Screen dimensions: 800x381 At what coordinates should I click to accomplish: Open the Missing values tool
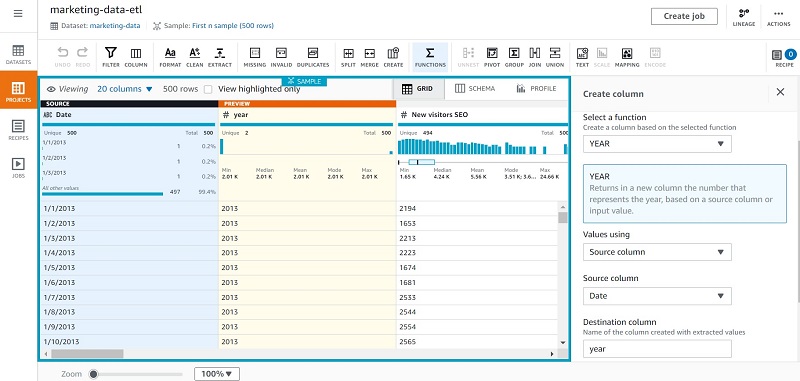click(255, 57)
